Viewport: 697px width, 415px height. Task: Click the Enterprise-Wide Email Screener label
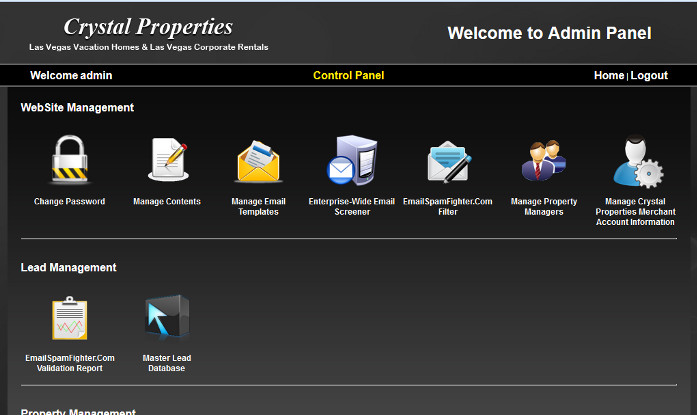tap(352, 207)
